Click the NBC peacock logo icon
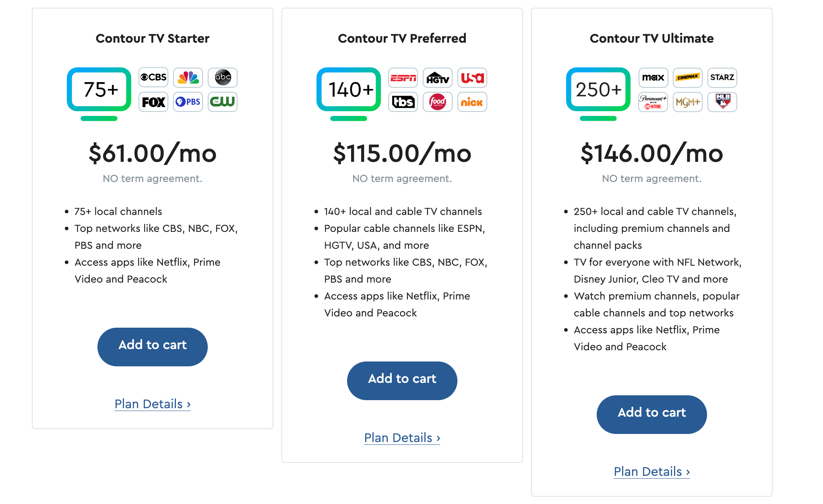 pyautogui.click(x=188, y=77)
